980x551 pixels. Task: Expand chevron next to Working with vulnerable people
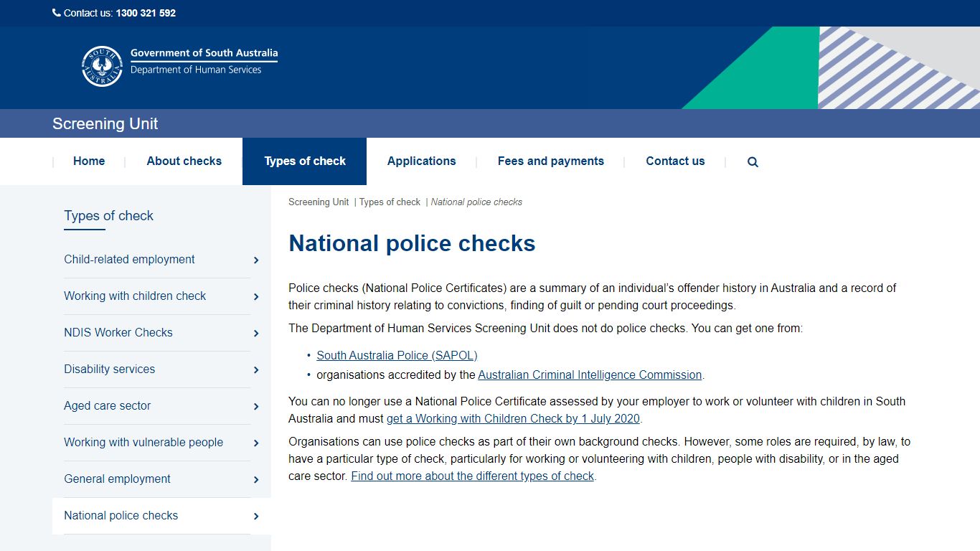[256, 443]
